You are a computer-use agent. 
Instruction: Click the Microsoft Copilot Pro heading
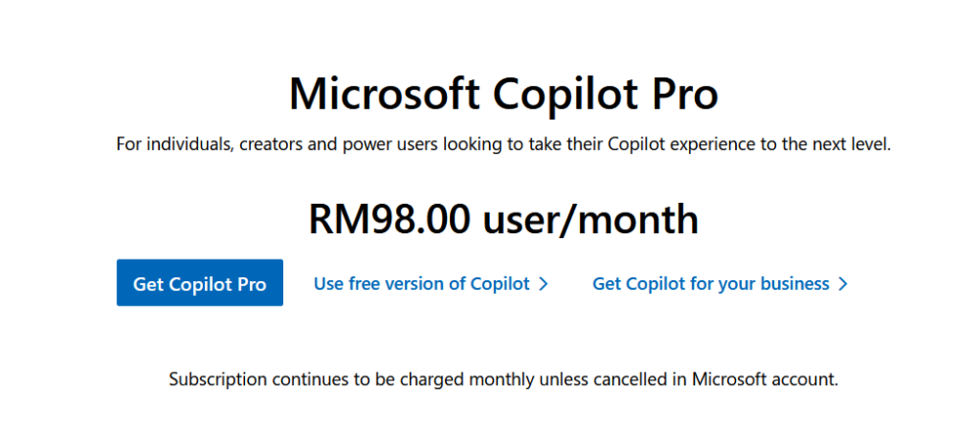click(x=504, y=94)
